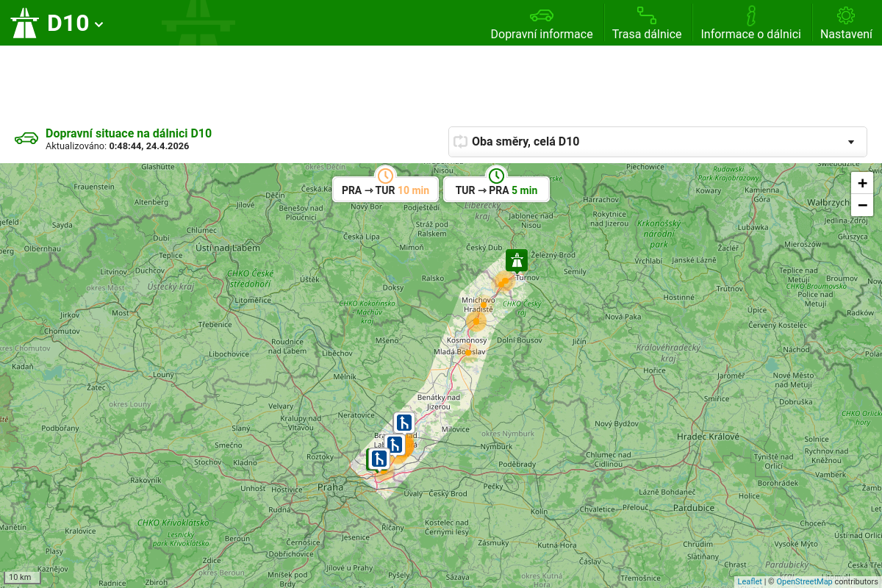882x588 pixels.
Task: Select the lane-merge marker nearest Praha
Action: pyautogui.click(x=379, y=459)
